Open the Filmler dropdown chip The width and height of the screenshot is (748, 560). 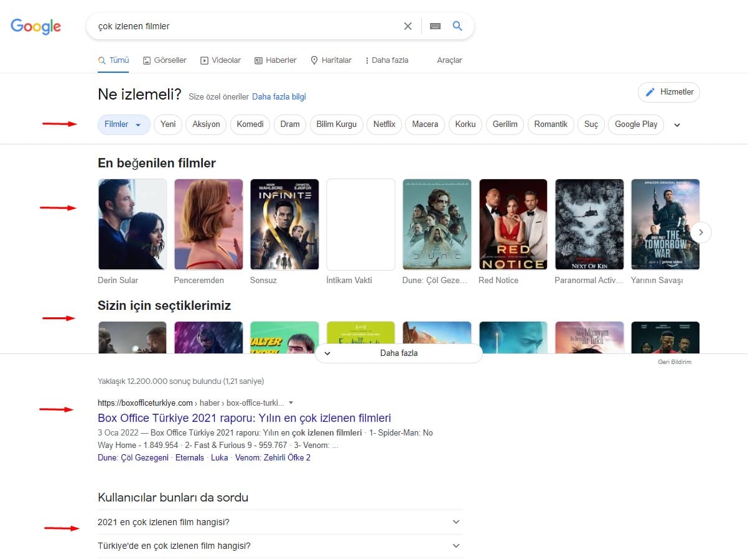pyautogui.click(x=124, y=124)
